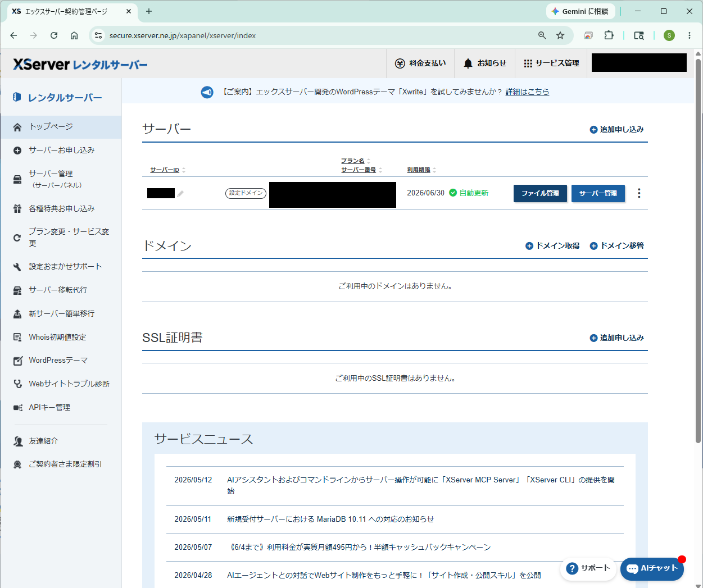Click ドメイン移管 link
This screenshot has height=588, width=703.
coord(616,245)
